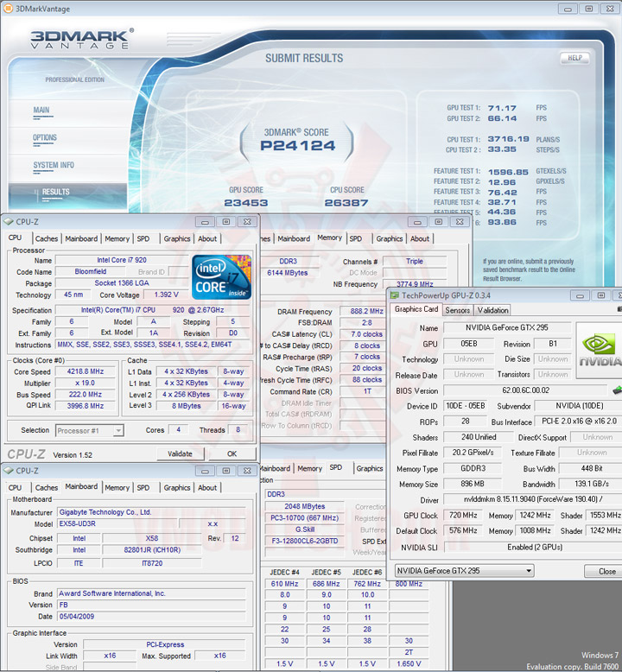622x672 pixels.
Task: Open OPTIONS in 3DMark sidebar
Action: coord(45,137)
